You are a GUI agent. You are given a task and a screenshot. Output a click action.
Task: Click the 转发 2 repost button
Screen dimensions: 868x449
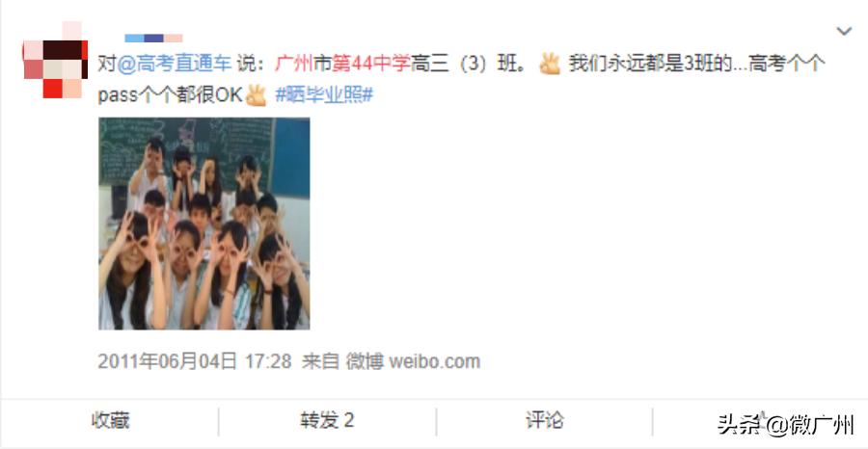click(327, 421)
